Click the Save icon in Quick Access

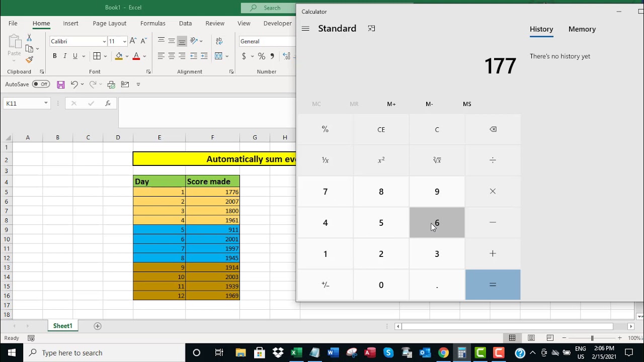(61, 84)
